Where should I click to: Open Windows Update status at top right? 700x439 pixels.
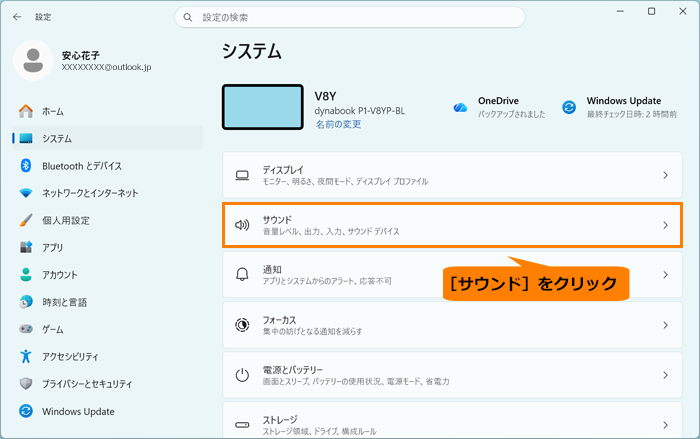pyautogui.click(x=631, y=114)
